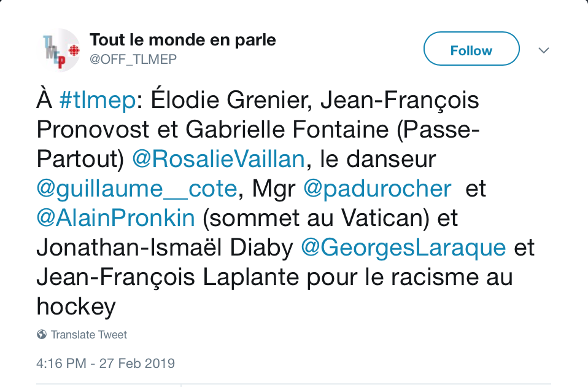Click the Radio-Canada logo in the avatar

(x=74, y=50)
